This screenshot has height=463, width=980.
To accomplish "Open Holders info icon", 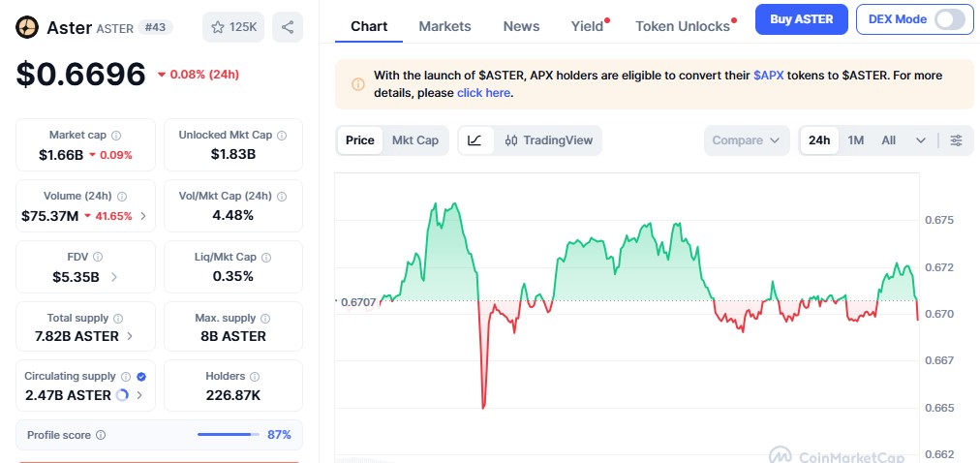I will tap(255, 376).
